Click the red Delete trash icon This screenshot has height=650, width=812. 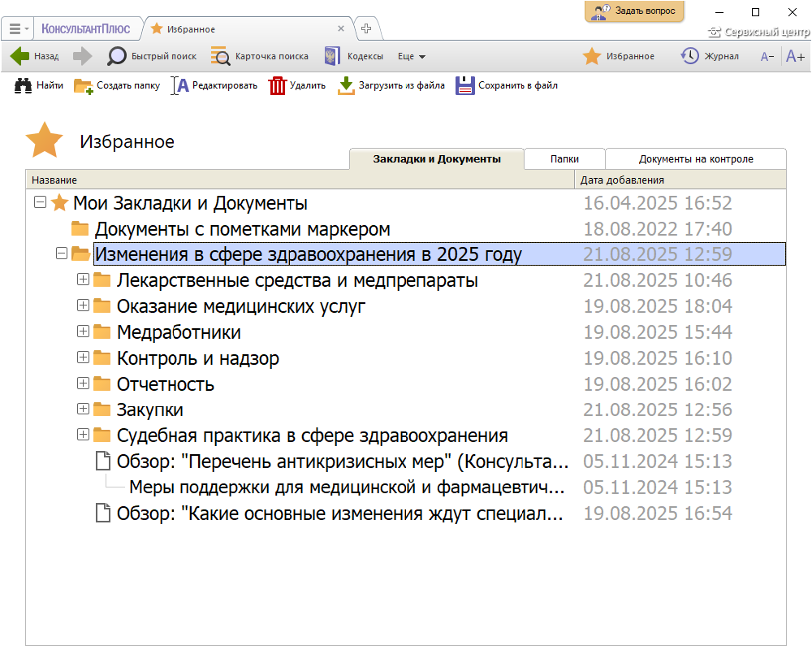278,85
